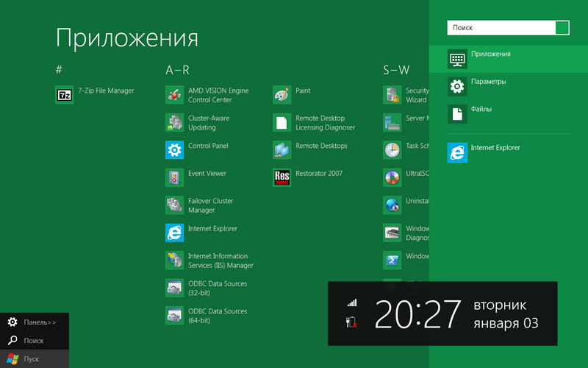Launch the Windows PowerShell icon
588x368 pixels.
click(392, 261)
